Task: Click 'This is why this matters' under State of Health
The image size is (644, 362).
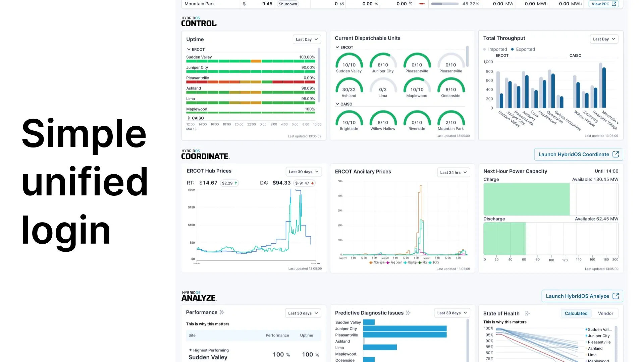Action: 505,322
